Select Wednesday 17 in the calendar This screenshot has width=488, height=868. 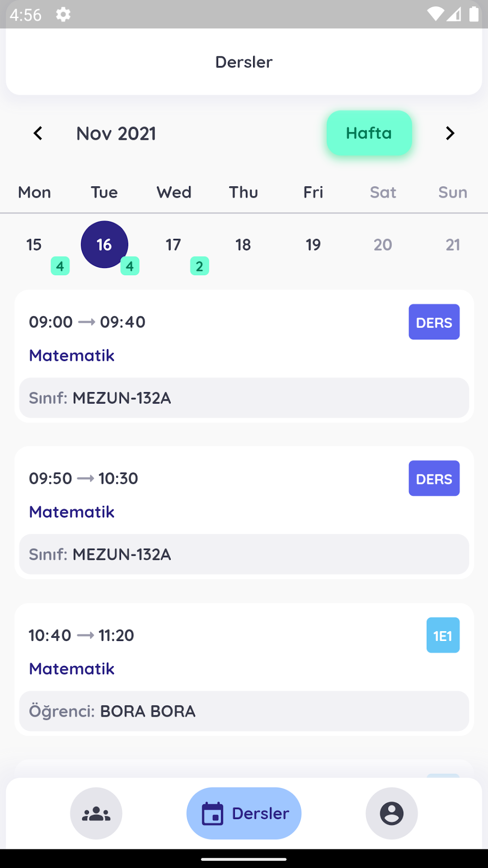click(x=174, y=245)
